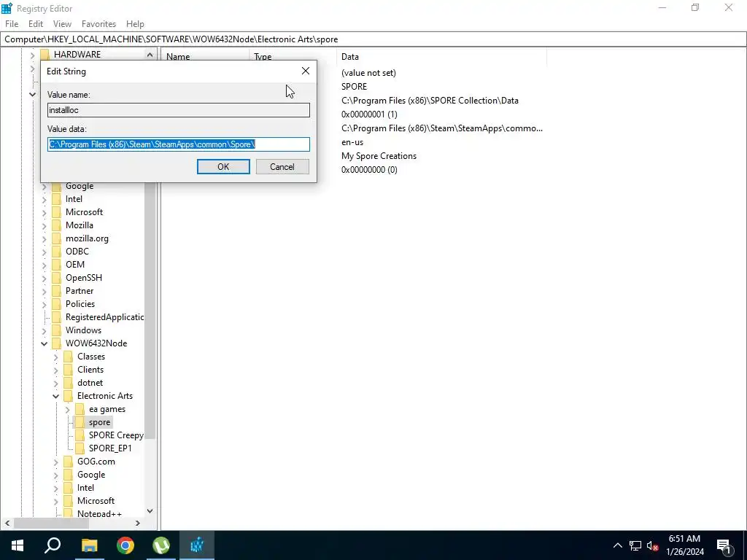Image resolution: width=747 pixels, height=560 pixels.
Task: Click the '(value not set)' data entry
Action: click(x=368, y=73)
